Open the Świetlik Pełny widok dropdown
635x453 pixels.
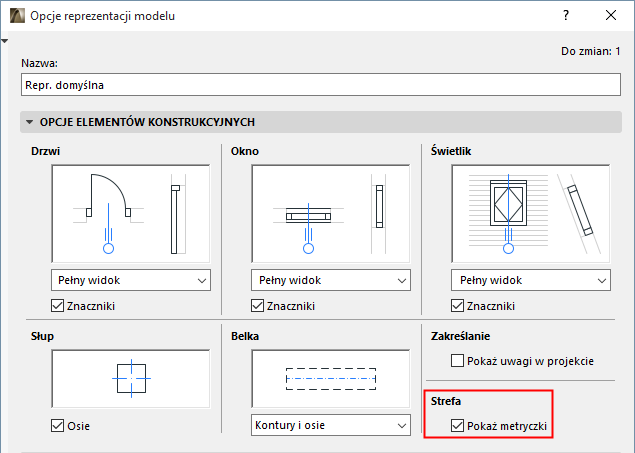531,280
